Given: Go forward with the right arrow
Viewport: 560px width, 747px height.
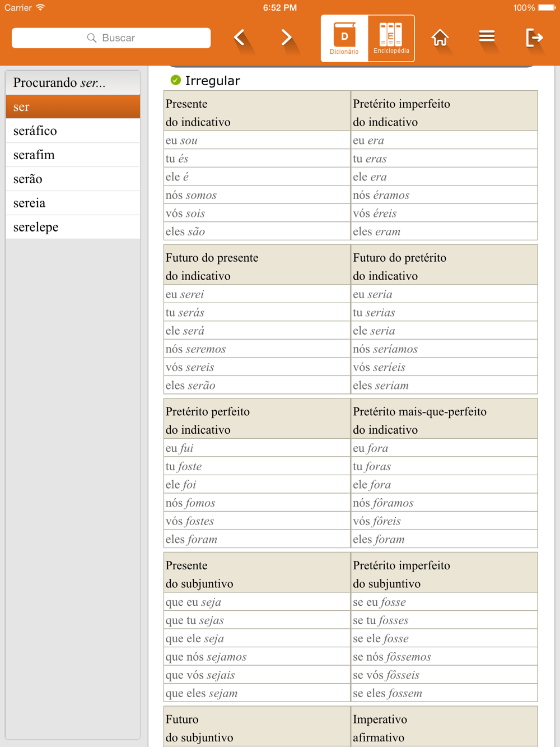Looking at the screenshot, I should (286, 38).
